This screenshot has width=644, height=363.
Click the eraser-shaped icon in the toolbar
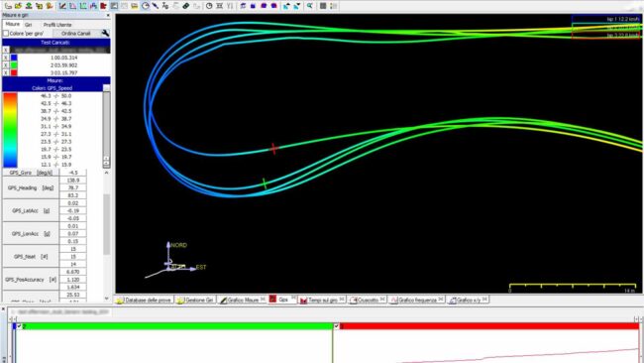click(x=186, y=6)
